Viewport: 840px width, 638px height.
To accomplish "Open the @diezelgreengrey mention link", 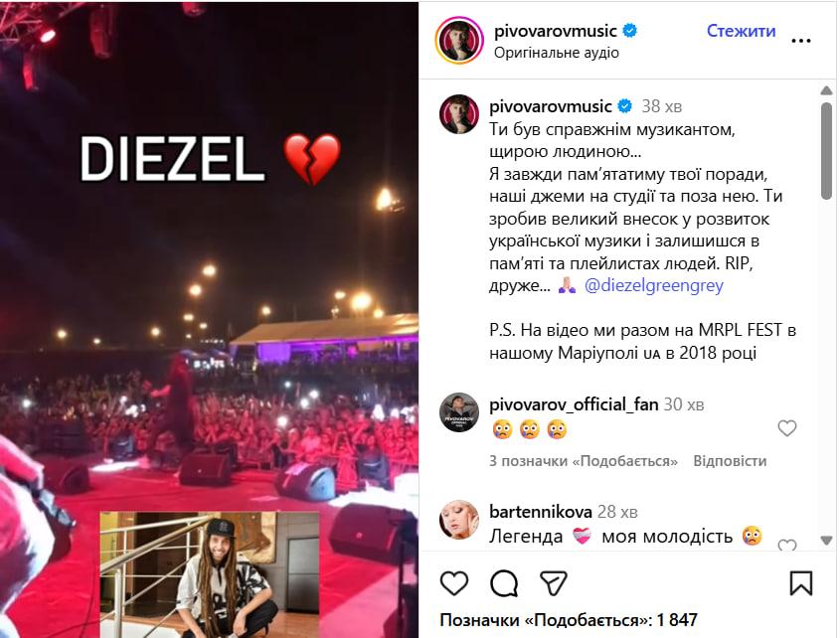I will pyautogui.click(x=653, y=285).
